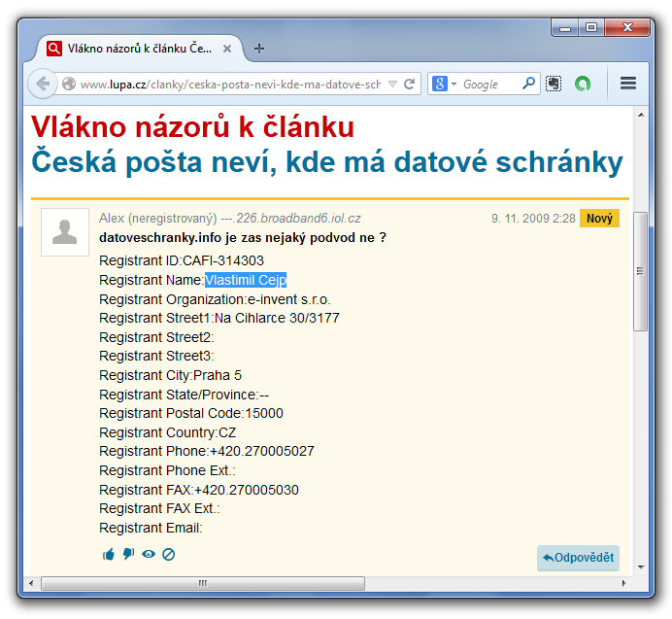The width and height of the screenshot is (672, 619).
Task: Click the browser back arrow button
Action: click(x=43, y=84)
